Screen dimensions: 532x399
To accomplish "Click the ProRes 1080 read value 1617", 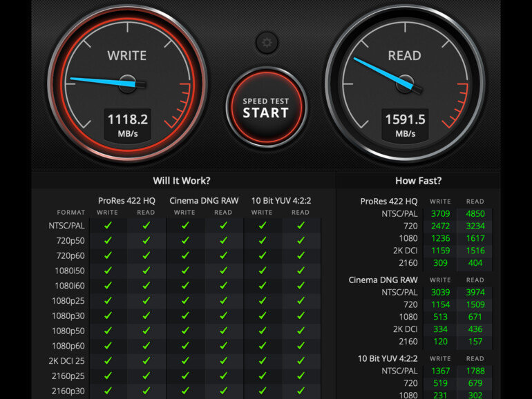I will coord(475,238).
